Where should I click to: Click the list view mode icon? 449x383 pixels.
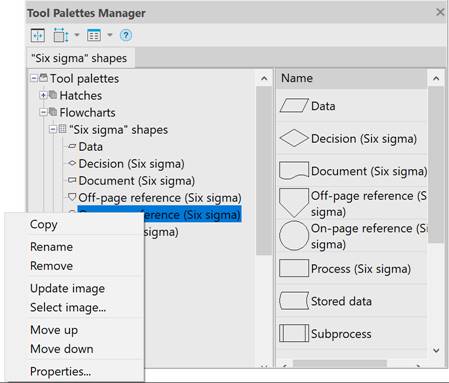coord(94,35)
